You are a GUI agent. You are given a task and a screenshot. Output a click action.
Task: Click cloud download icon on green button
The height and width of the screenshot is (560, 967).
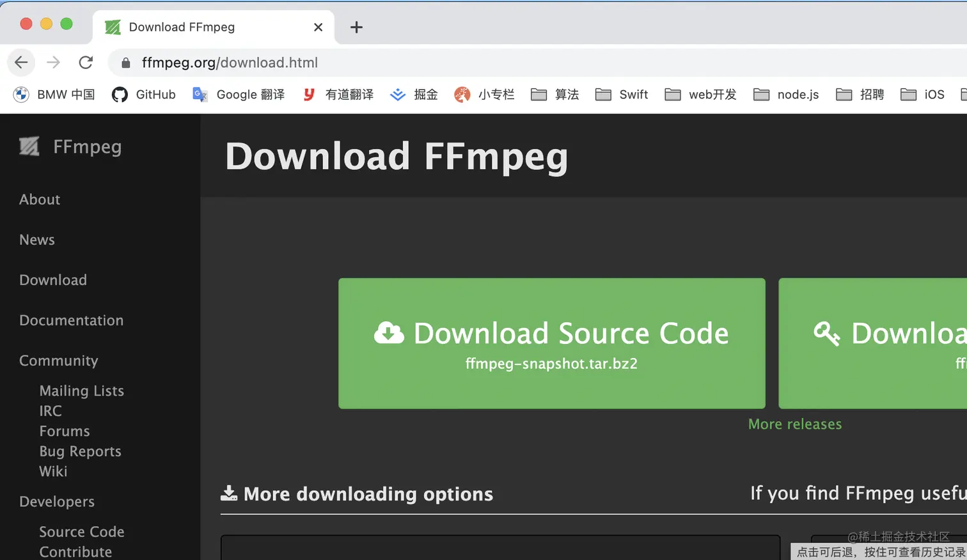tap(389, 333)
